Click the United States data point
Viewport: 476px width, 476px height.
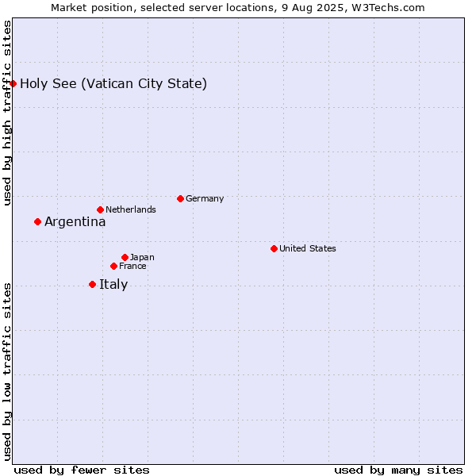[x=274, y=248]
